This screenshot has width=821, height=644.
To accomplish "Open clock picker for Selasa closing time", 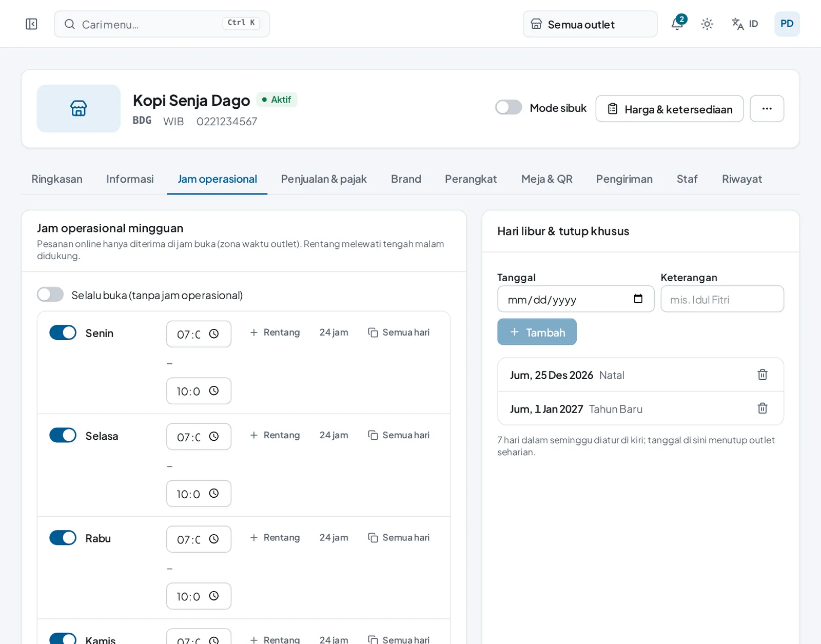I will (214, 494).
